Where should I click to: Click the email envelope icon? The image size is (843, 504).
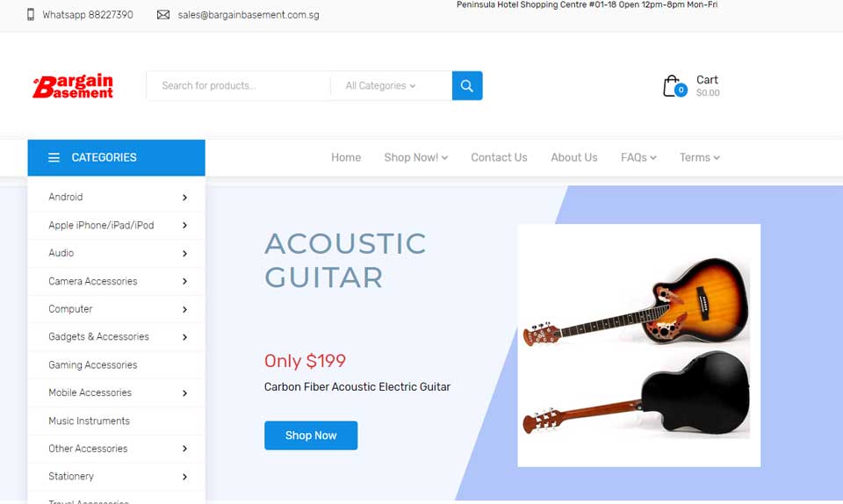tap(163, 15)
